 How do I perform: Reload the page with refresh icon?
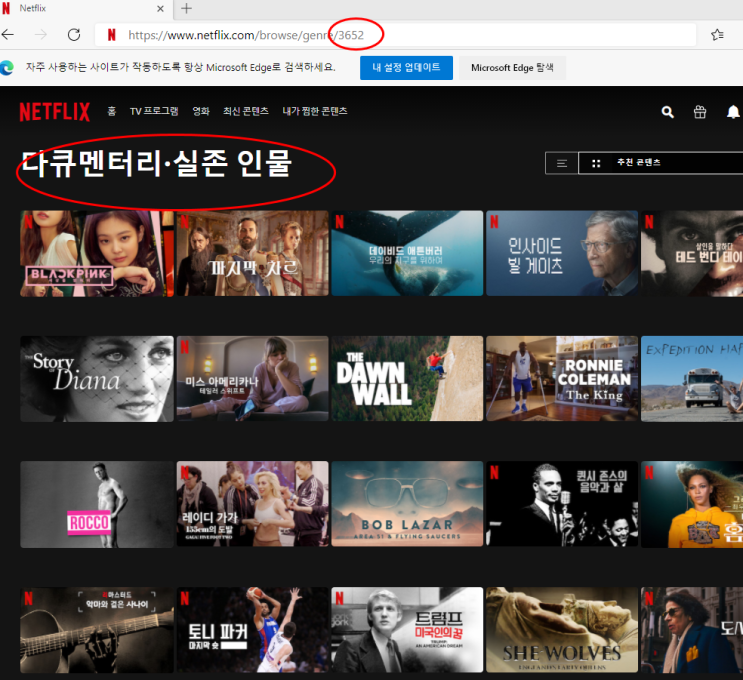[x=74, y=35]
